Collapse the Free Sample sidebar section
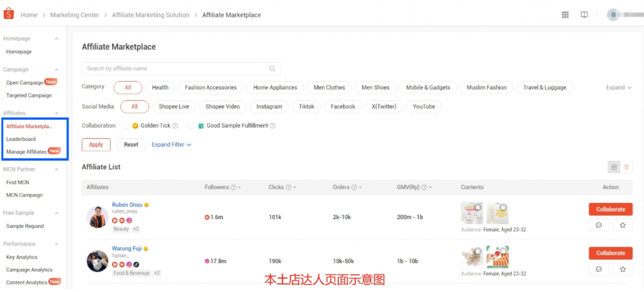Viewport: 644px width, 292px height. (57, 214)
